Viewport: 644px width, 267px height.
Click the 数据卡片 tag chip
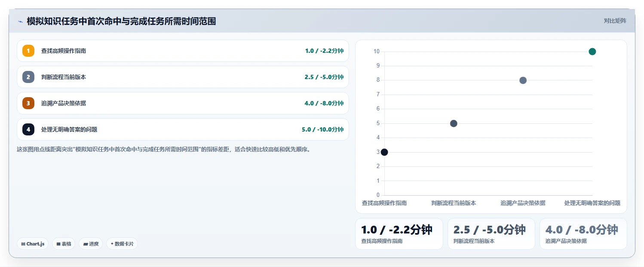(x=122, y=244)
